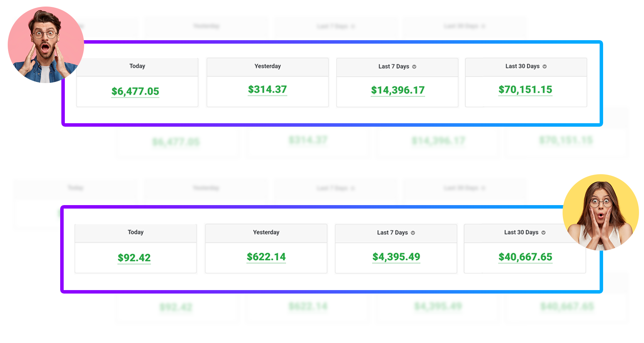Click the $6,477.05 Today earnings amount
Viewport: 644px width, 343px height.
point(135,92)
